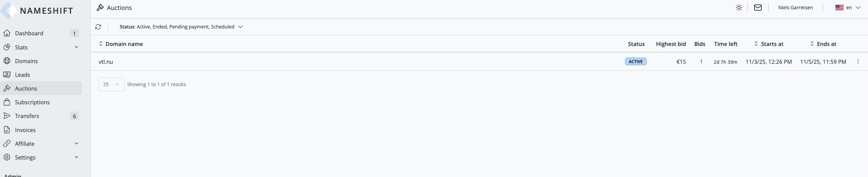This screenshot has width=868, height=177.
Task: Open the mail inbox icon
Action: [758, 8]
